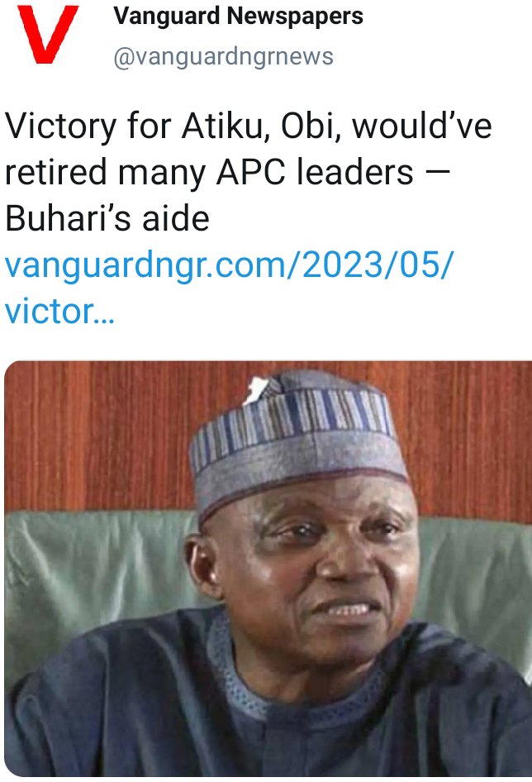Click the word "retired" in the tweet
Image resolution: width=532 pixels, height=782 pixels.
click(56, 173)
